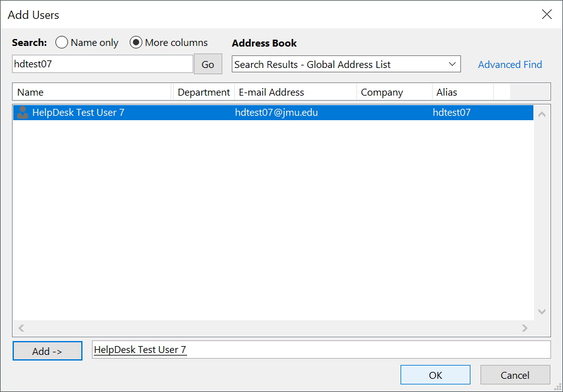Click the hdtest07@jmu.edu email cell
563x392 pixels.
(x=276, y=112)
